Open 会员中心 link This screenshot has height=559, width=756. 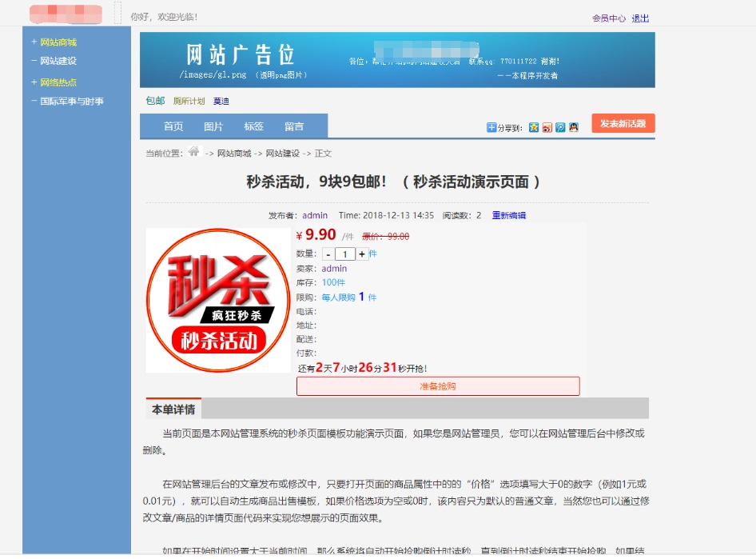coord(608,18)
